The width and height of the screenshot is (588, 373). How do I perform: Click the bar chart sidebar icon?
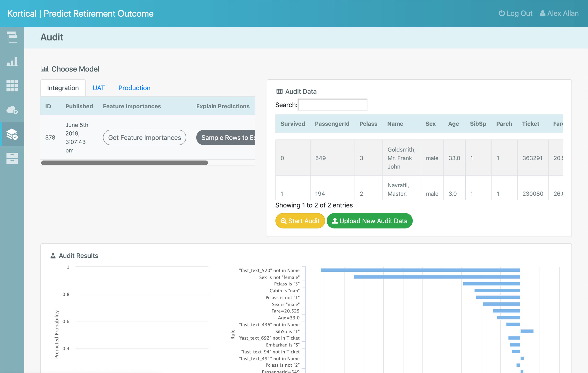point(12,61)
